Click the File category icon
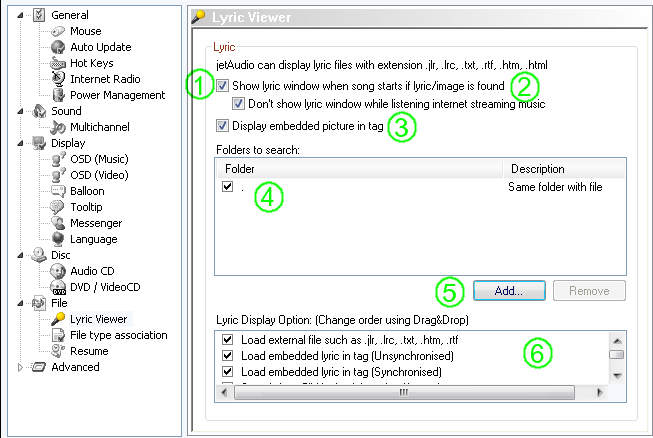 tap(39, 303)
